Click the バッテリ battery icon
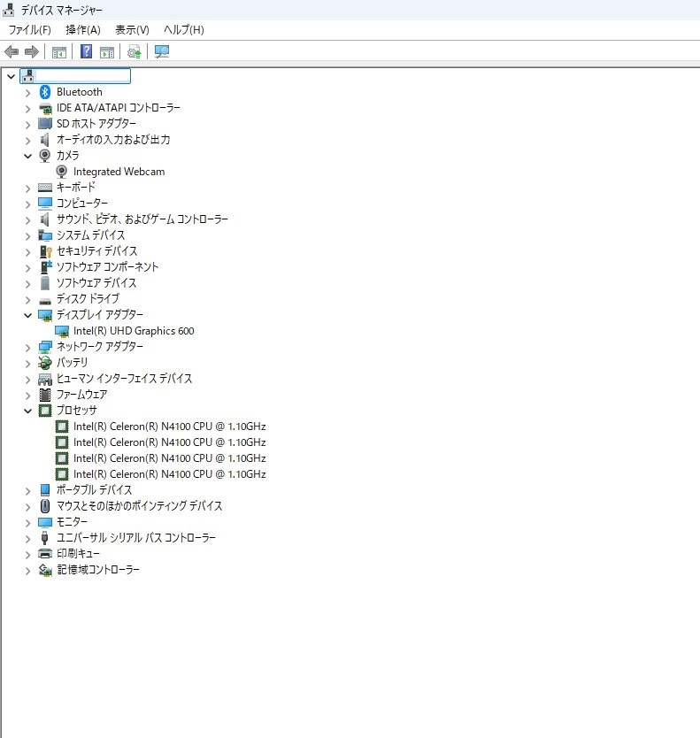The image size is (700, 738). (45, 363)
